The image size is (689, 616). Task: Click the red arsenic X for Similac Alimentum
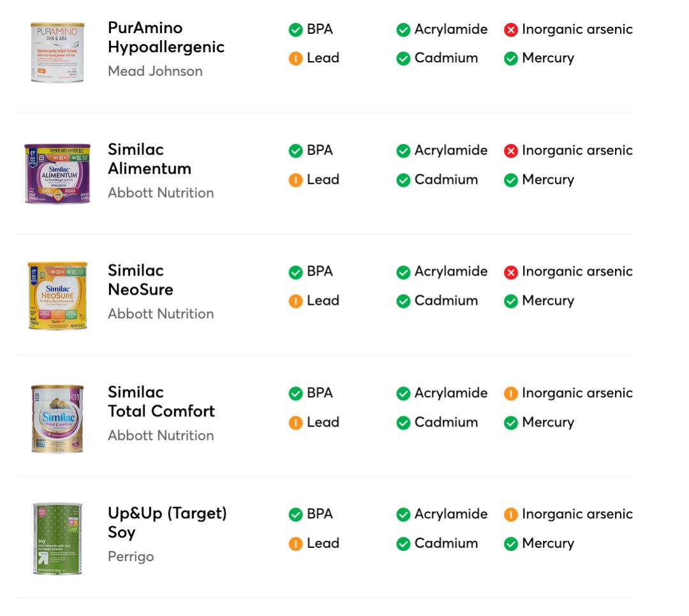(x=510, y=151)
